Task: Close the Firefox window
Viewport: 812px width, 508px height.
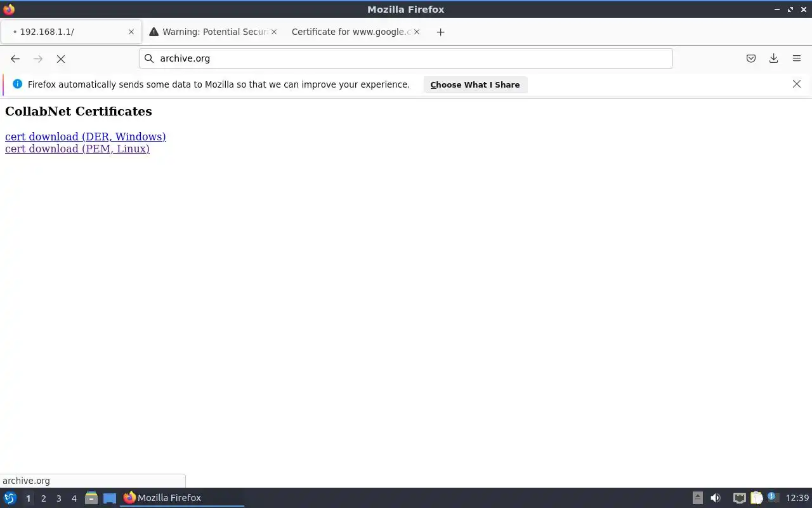Action: point(803,10)
